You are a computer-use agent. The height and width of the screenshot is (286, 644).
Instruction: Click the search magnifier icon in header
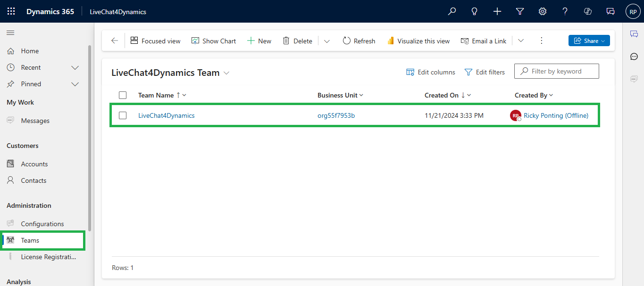(x=452, y=11)
